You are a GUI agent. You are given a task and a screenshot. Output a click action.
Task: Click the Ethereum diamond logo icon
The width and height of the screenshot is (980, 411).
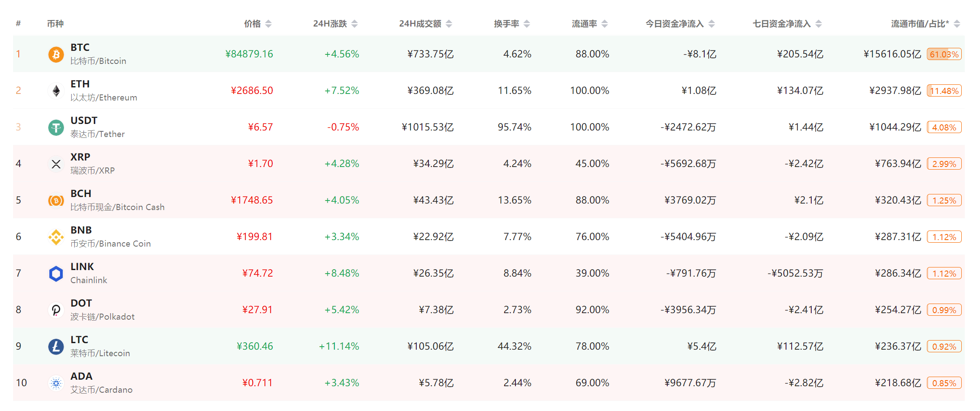point(56,91)
